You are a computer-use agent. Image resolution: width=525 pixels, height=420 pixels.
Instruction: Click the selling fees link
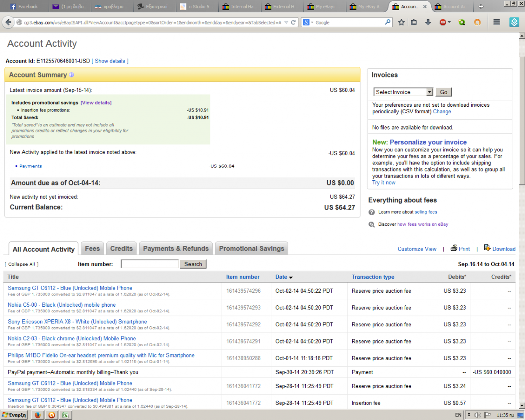click(x=426, y=212)
